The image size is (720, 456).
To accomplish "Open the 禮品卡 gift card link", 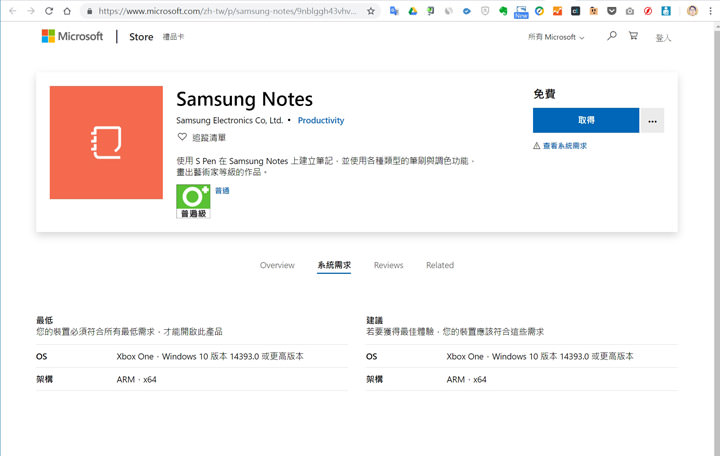I will point(173,37).
